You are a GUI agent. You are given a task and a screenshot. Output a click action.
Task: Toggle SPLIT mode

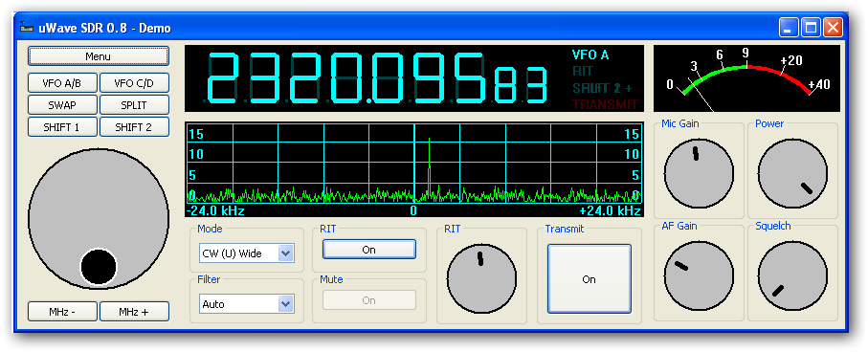tap(134, 105)
